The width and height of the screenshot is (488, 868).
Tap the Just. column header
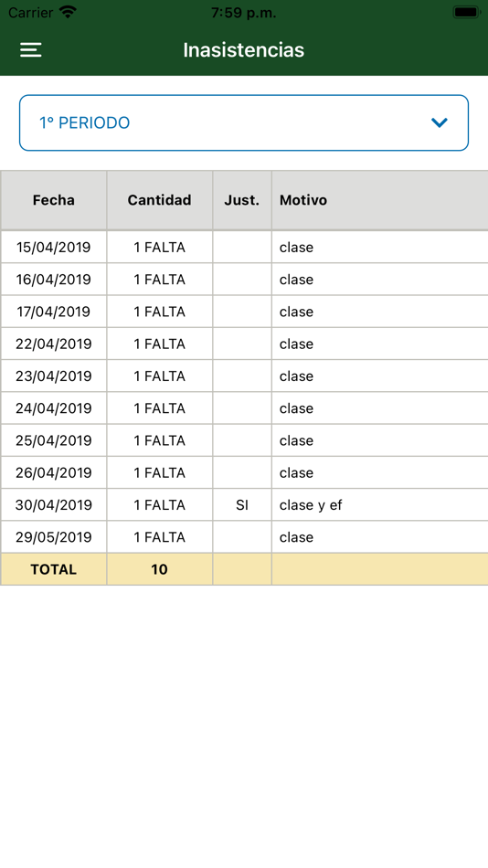coord(242,200)
